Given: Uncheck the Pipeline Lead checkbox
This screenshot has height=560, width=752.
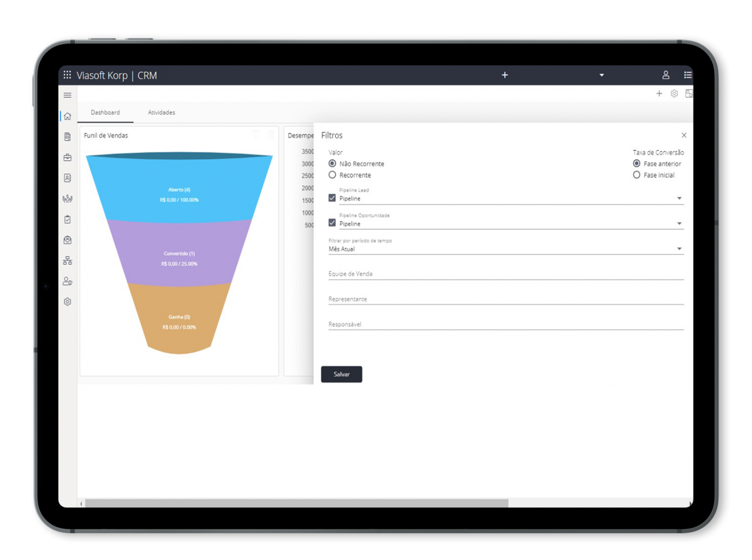Looking at the screenshot, I should point(332,198).
